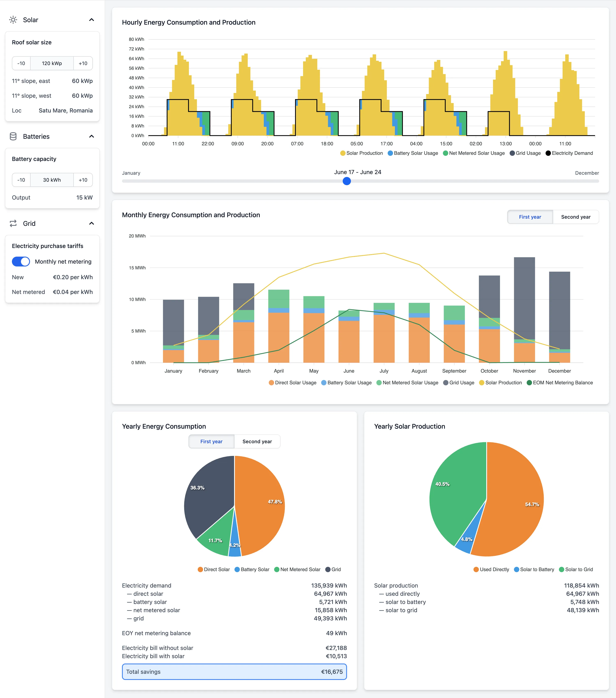Select Second year tab in Monthly chart
The image size is (616, 698).
coord(576,217)
